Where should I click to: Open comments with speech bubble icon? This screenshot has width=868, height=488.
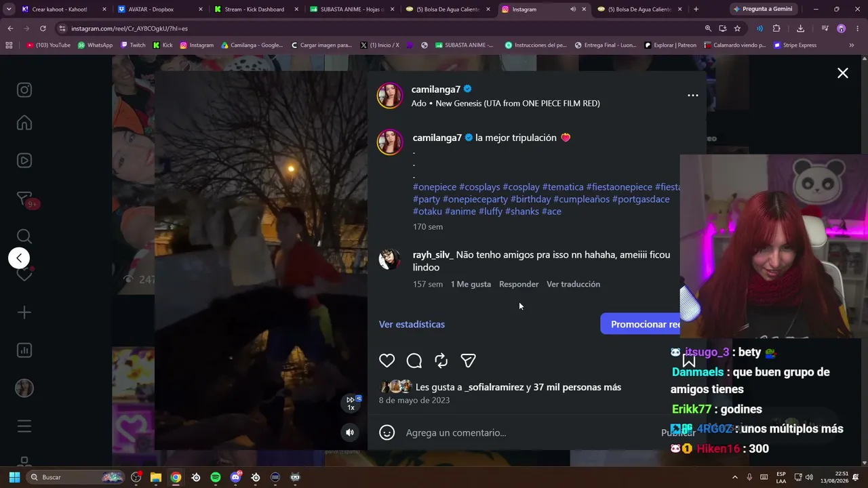click(414, 361)
